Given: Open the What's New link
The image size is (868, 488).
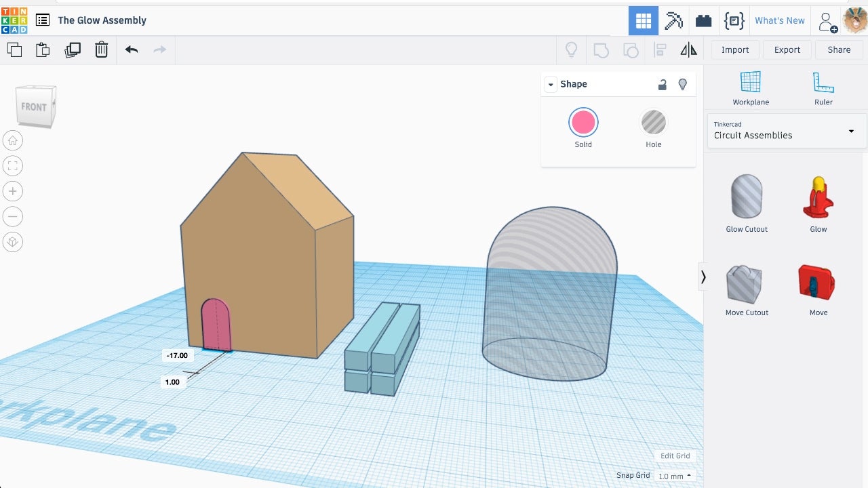Looking at the screenshot, I should tap(780, 20).
